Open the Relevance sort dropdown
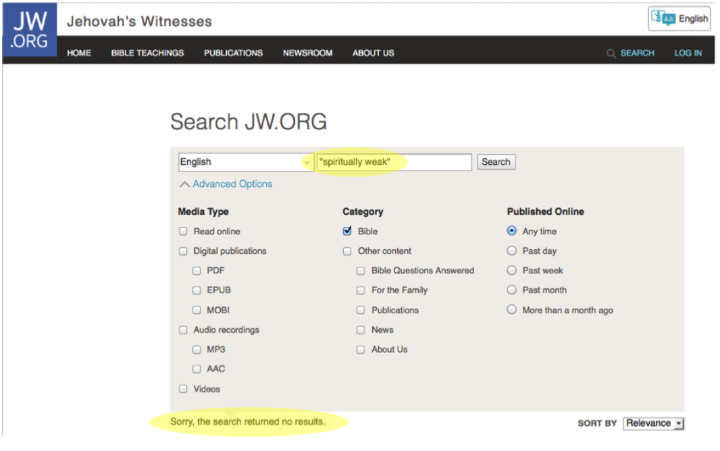720x451 pixels. (653, 423)
